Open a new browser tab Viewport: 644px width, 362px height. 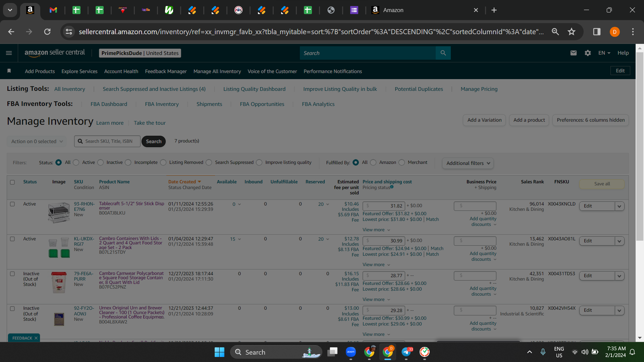pyautogui.click(x=494, y=10)
